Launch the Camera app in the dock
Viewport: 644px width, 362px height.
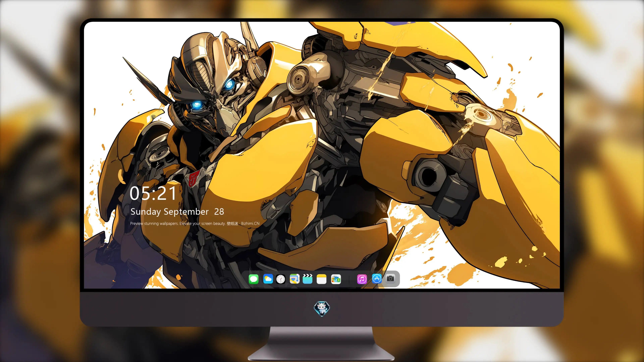click(x=390, y=279)
